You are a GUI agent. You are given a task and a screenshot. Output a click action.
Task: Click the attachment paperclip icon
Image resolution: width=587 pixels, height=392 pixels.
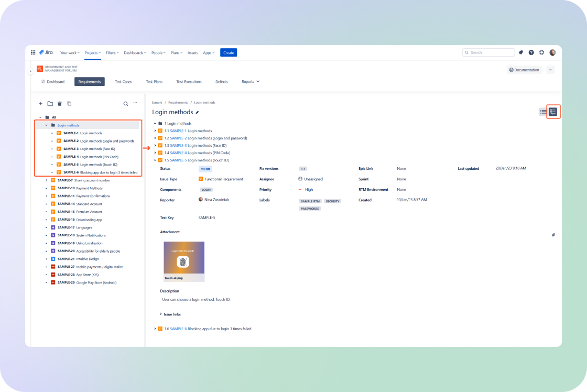click(x=553, y=235)
